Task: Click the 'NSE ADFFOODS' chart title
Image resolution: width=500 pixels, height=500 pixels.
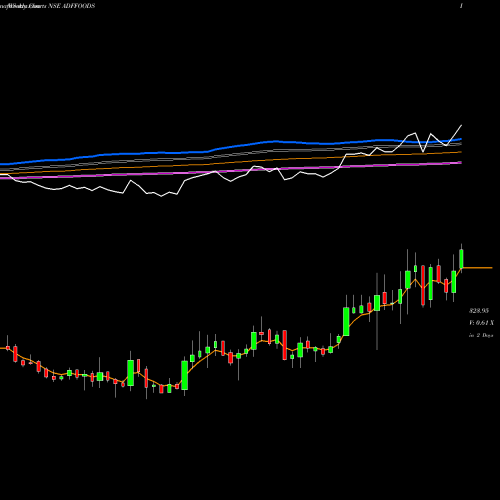Action: pyautogui.click(x=72, y=6)
